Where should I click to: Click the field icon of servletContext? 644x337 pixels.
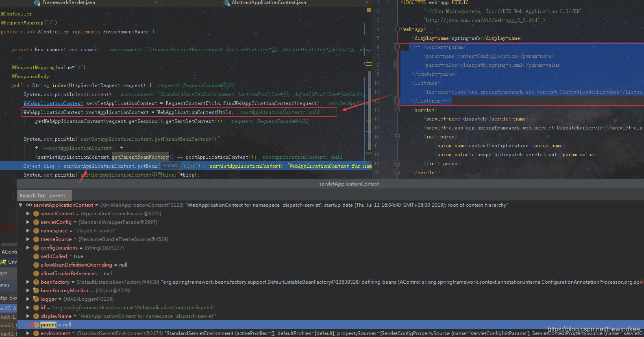click(x=36, y=214)
